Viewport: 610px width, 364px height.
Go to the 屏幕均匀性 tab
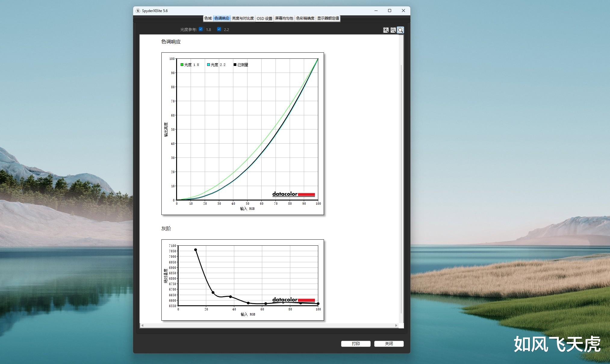click(284, 18)
